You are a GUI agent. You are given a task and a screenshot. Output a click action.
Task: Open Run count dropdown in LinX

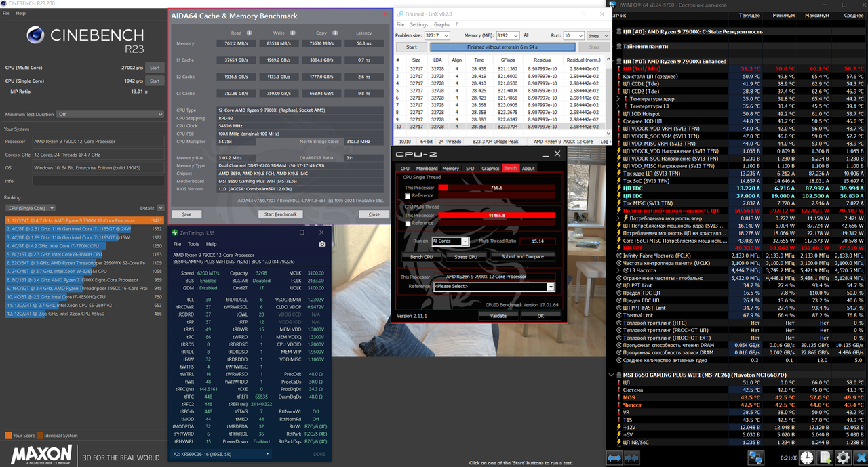(x=573, y=35)
